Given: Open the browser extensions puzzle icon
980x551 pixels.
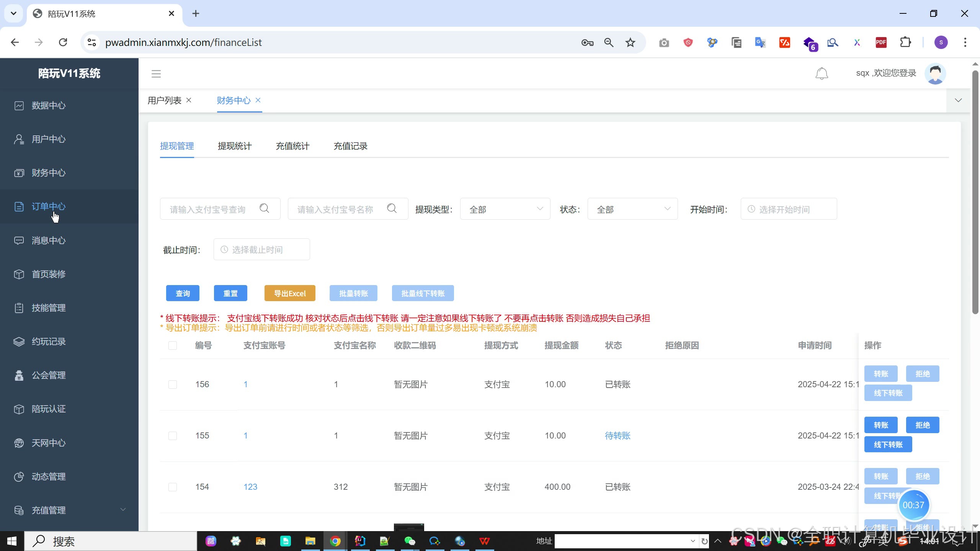Looking at the screenshot, I should (905, 42).
